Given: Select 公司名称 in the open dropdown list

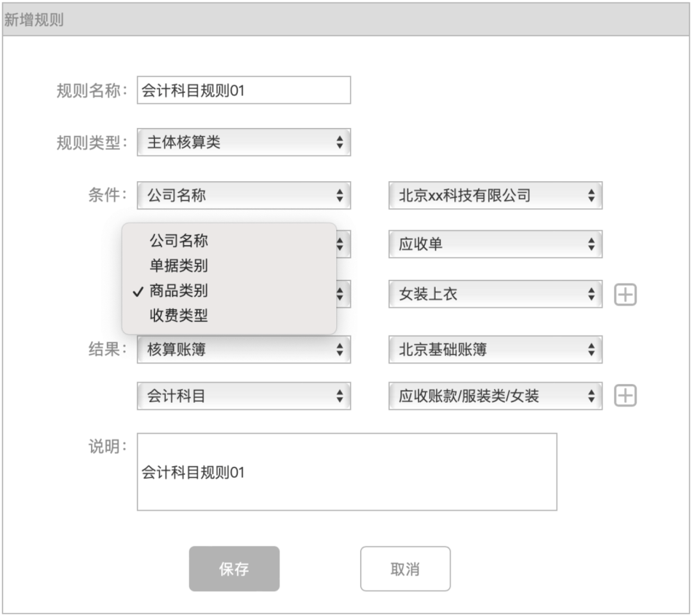Looking at the screenshot, I should point(179,241).
